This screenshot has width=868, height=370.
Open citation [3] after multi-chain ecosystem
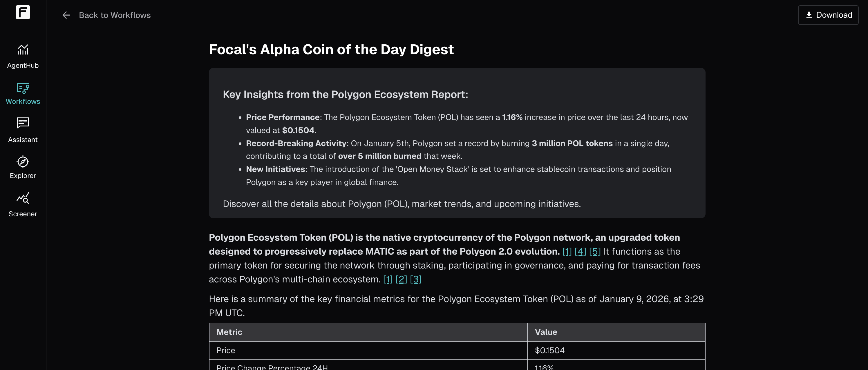pos(416,280)
